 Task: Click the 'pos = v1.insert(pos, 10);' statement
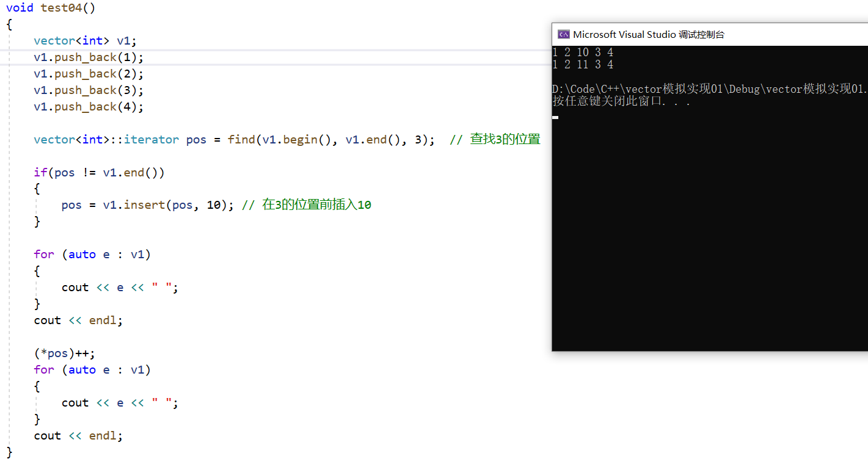tap(148, 205)
